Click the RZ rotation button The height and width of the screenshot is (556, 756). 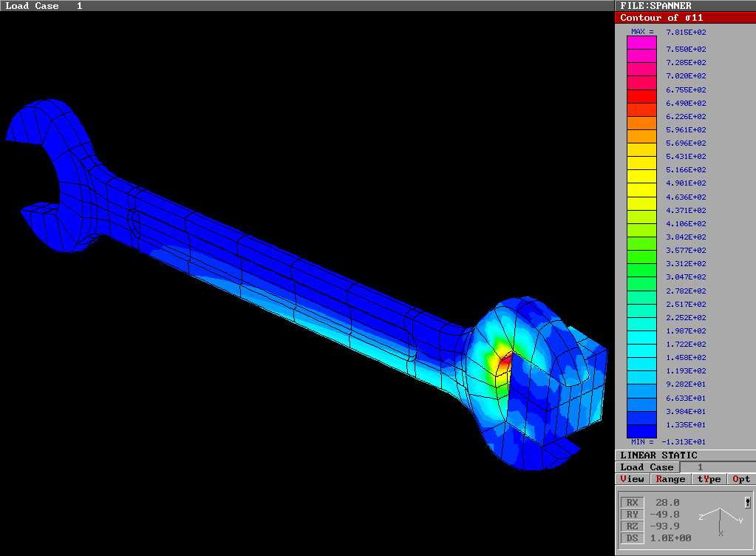pyautogui.click(x=632, y=526)
